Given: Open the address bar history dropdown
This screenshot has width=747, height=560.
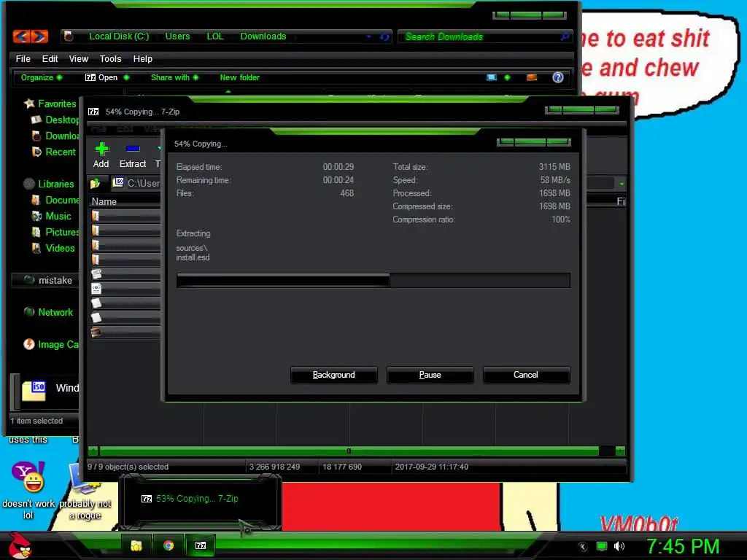Looking at the screenshot, I should coord(368,36).
